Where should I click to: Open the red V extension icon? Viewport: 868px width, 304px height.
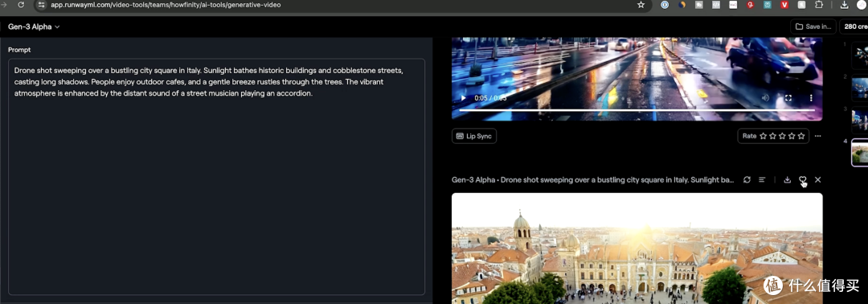coord(784,5)
